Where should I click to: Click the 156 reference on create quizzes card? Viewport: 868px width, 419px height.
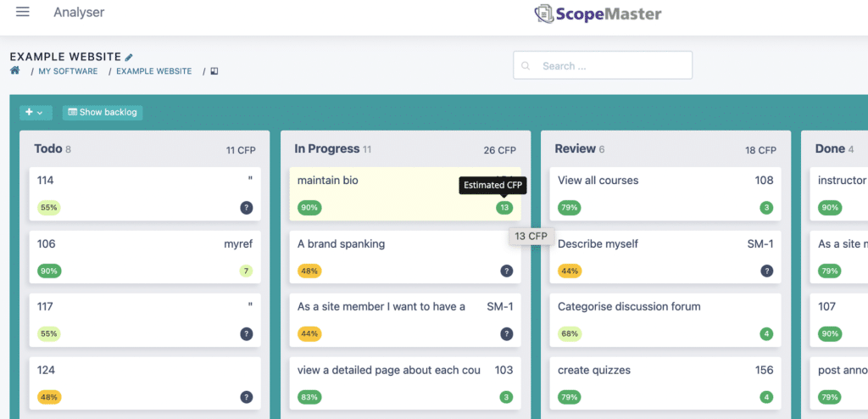pyautogui.click(x=764, y=370)
